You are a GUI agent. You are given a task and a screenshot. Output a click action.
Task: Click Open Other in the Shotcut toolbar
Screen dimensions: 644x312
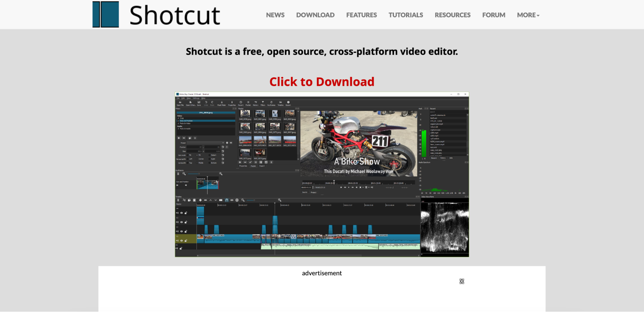click(x=190, y=103)
